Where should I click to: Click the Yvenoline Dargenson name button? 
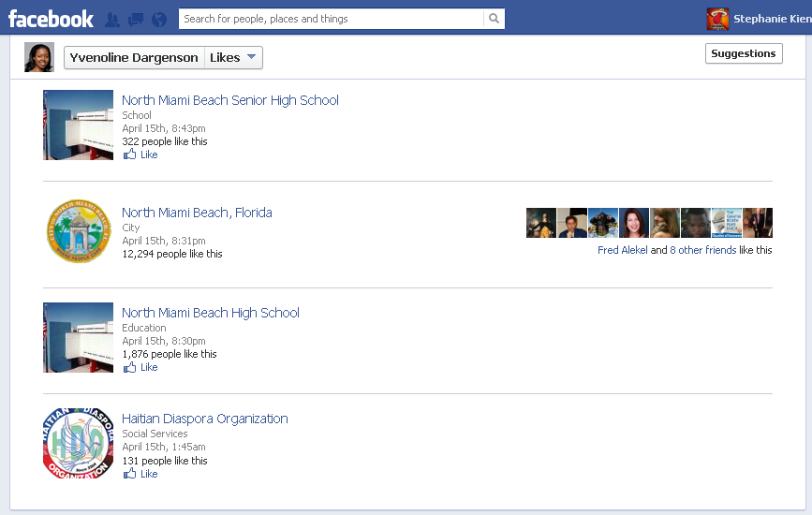pos(134,58)
